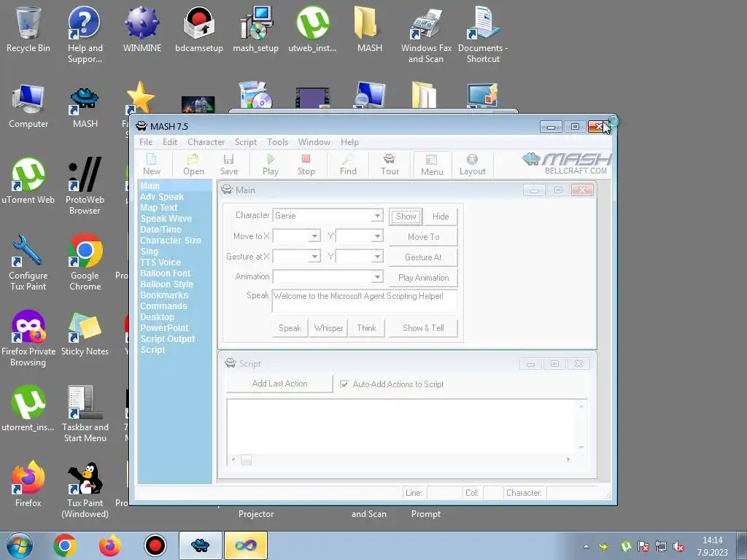Image resolution: width=747 pixels, height=560 pixels.
Task: Click the Gesture At button
Action: pos(423,257)
